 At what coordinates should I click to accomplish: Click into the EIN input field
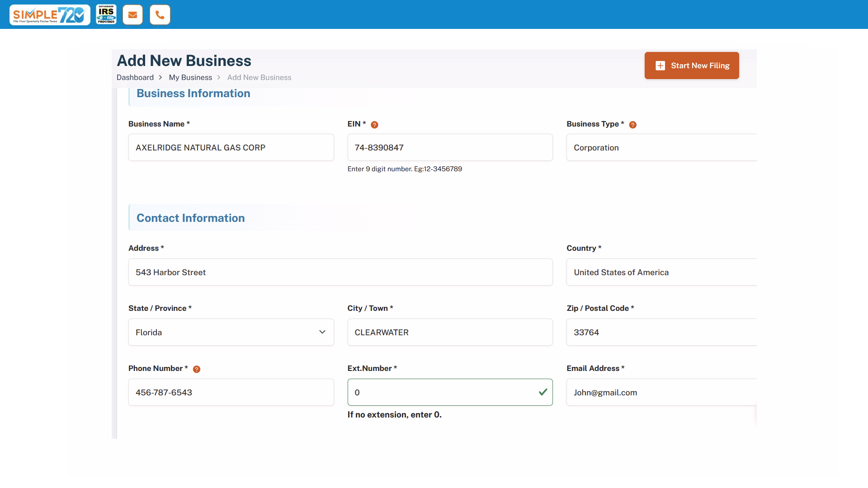click(450, 147)
